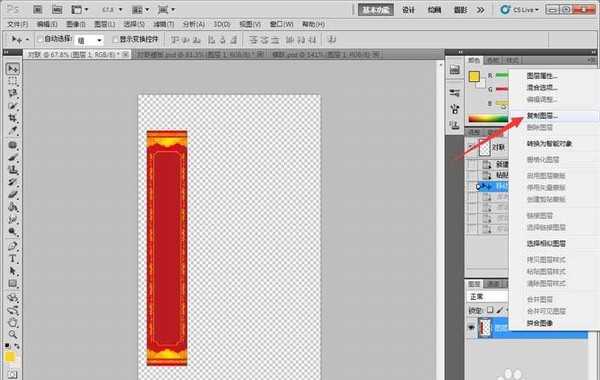The height and width of the screenshot is (380, 600).
Task: Click the 基本功能 workspace button
Action: (375, 10)
